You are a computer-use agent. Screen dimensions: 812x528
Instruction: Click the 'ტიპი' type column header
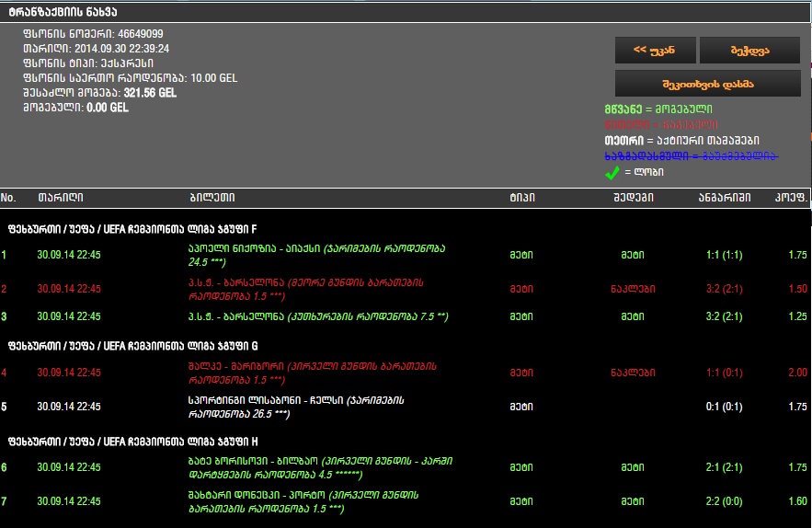click(x=522, y=198)
